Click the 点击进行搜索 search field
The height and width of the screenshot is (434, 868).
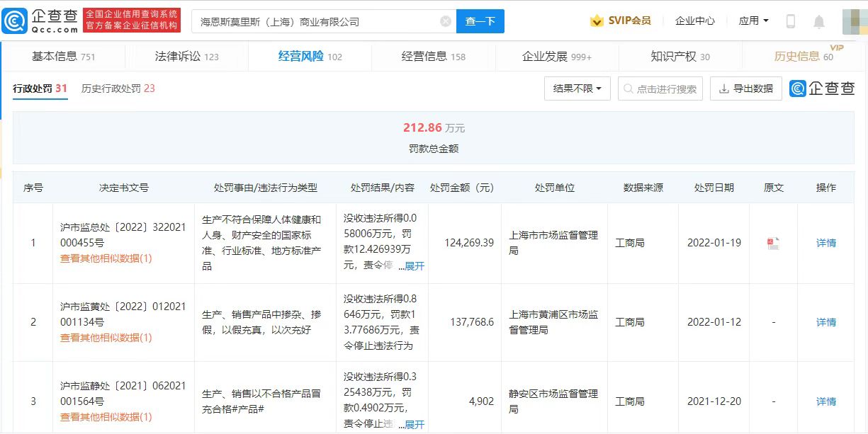point(660,88)
